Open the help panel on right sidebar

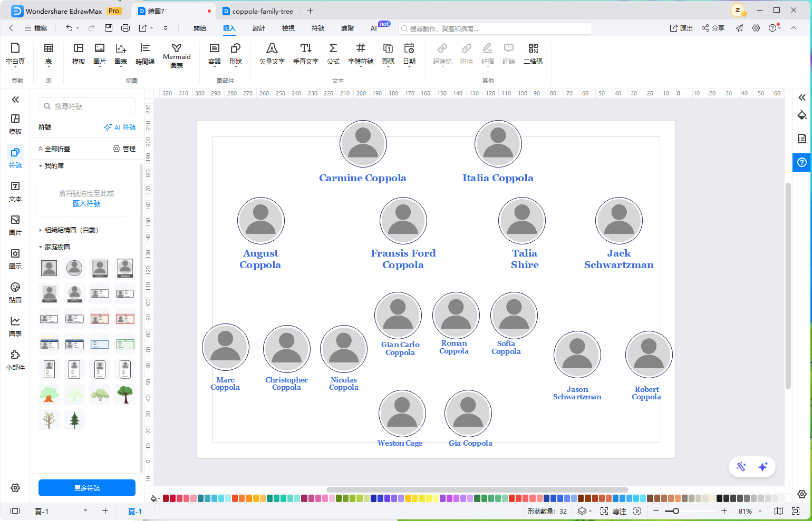(802, 162)
